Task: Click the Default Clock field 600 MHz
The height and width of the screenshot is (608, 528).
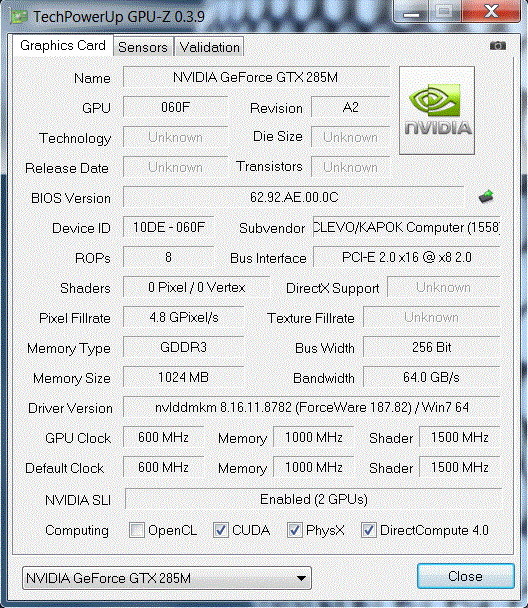Action: [x=164, y=467]
